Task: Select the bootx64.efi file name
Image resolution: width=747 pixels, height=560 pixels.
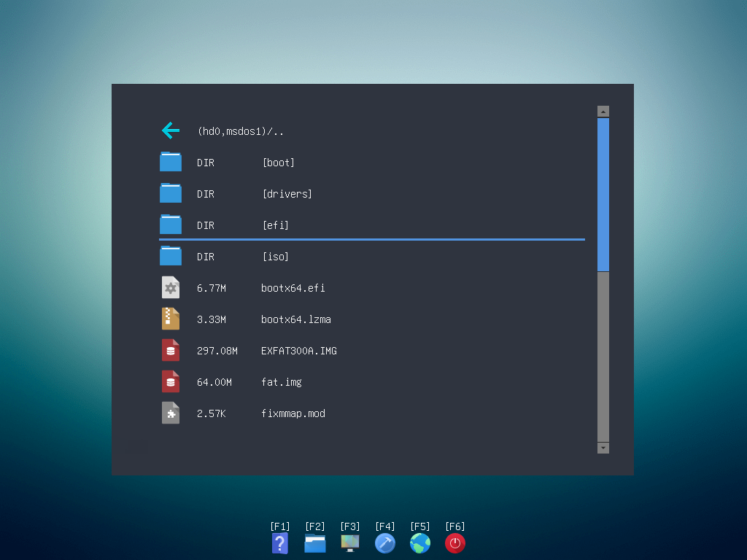Action: pos(293,288)
